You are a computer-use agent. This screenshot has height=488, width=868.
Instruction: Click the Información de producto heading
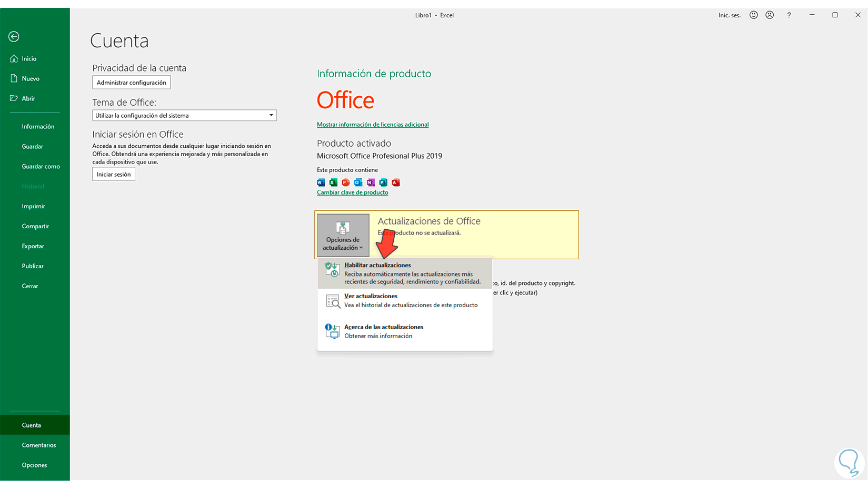374,74
